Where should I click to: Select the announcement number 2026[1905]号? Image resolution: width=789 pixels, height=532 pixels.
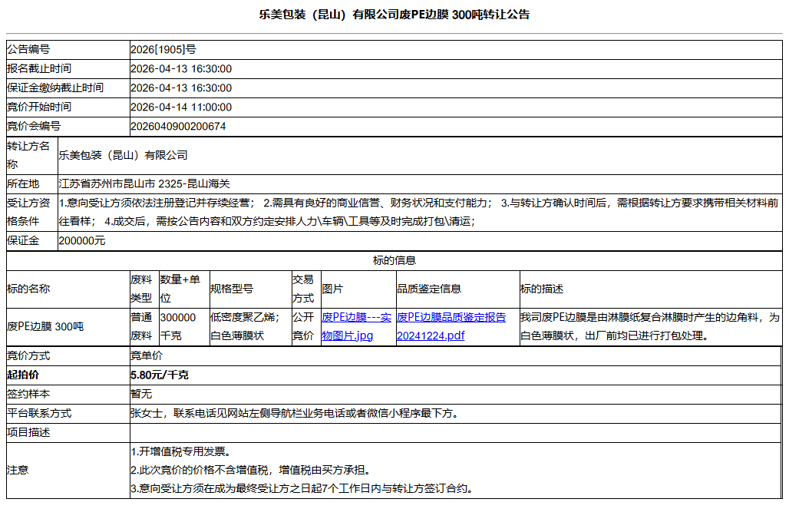tap(163, 49)
